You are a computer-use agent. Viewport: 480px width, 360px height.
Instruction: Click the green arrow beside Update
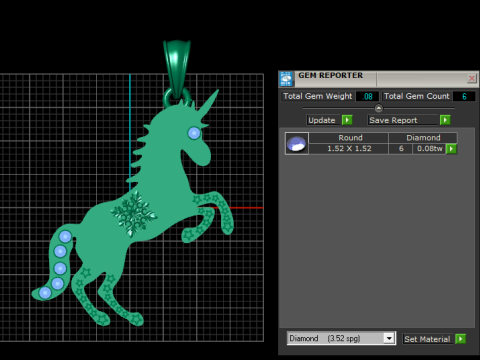pyautogui.click(x=347, y=120)
